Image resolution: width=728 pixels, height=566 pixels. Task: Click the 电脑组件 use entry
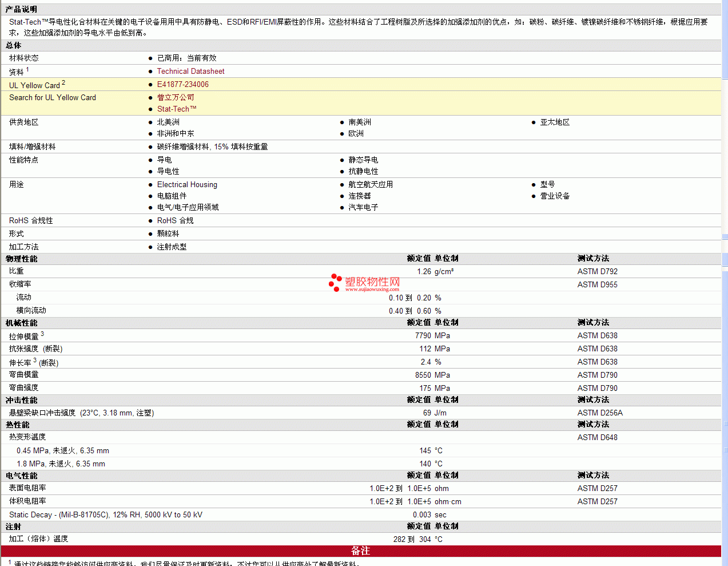click(x=172, y=196)
